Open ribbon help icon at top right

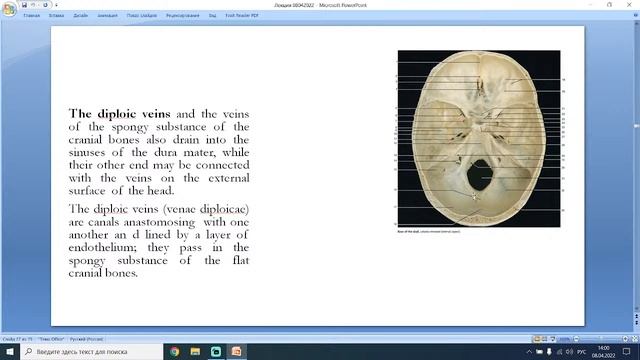(x=636, y=16)
